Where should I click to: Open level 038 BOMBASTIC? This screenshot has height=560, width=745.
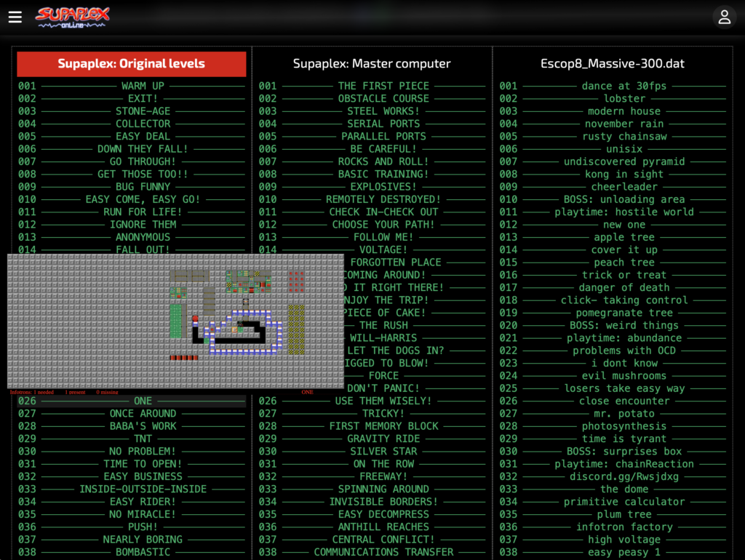tap(143, 552)
